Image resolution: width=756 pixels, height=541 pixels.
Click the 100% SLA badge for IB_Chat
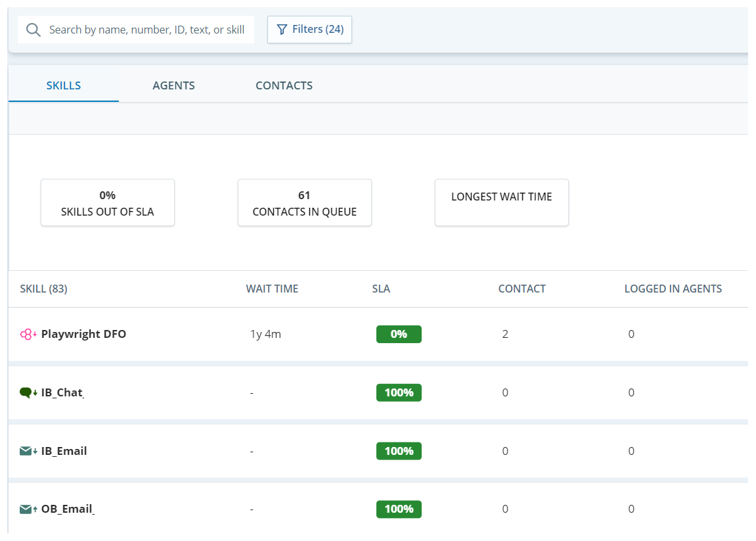(399, 392)
